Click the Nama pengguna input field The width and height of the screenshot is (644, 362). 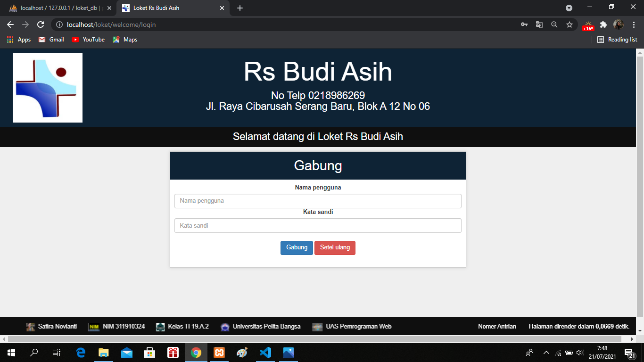(318, 201)
